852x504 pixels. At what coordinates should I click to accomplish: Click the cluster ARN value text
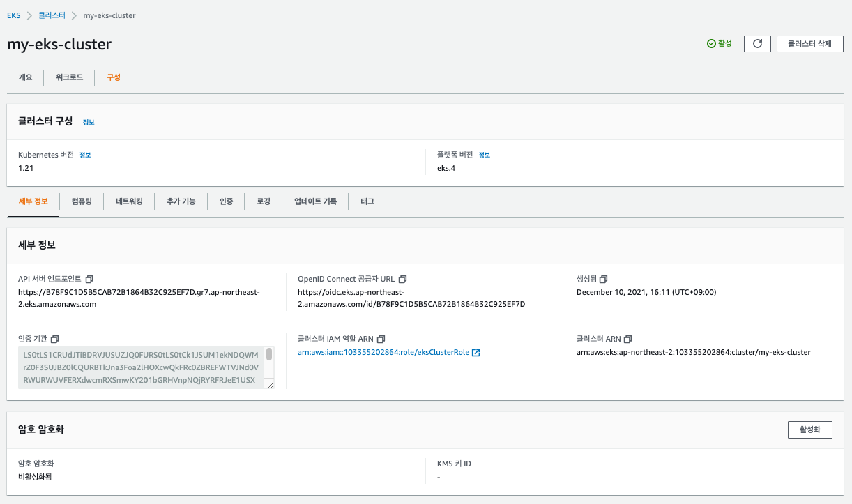tap(694, 353)
